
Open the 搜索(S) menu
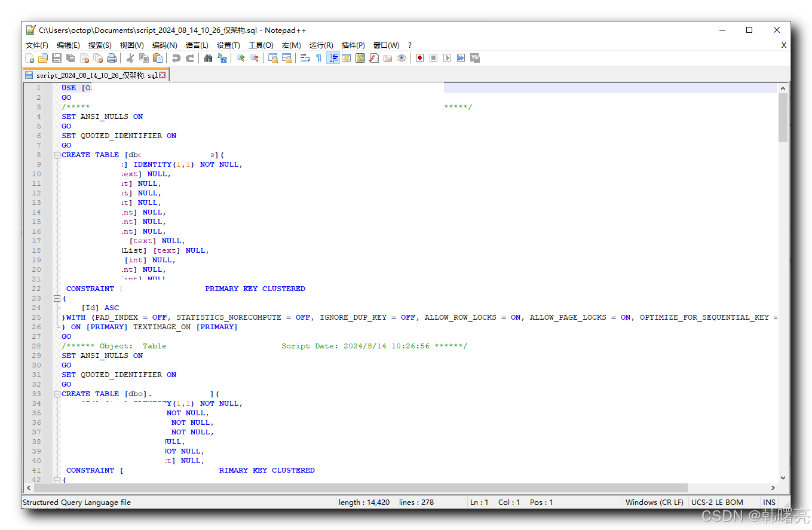coord(100,45)
